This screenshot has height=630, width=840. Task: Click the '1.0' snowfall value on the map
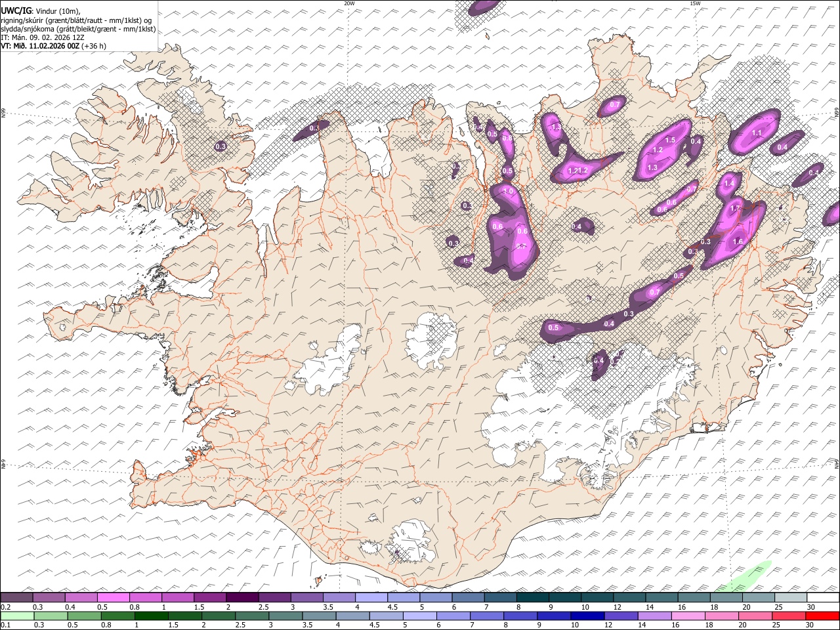[x=508, y=191]
